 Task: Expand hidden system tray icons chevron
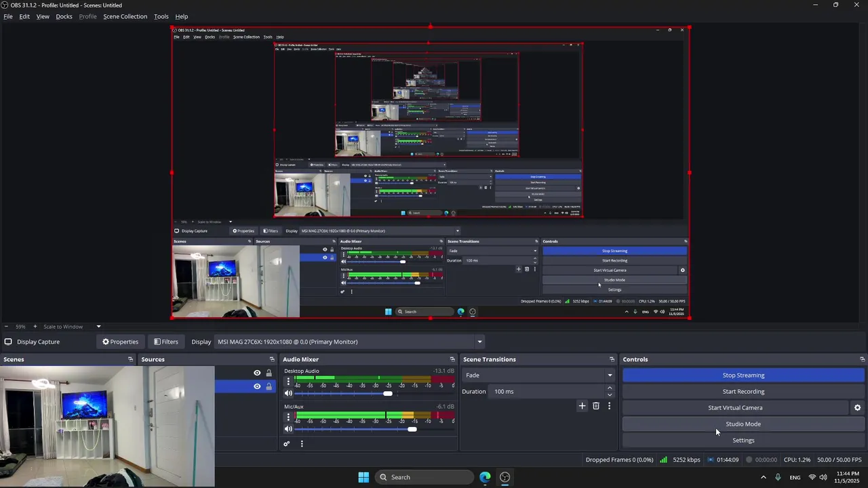click(x=764, y=477)
